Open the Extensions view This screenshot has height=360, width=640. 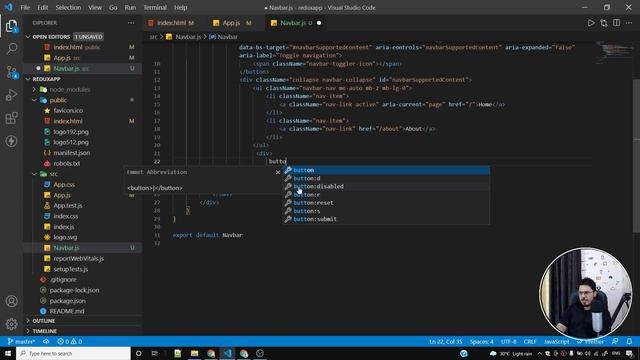point(11,118)
